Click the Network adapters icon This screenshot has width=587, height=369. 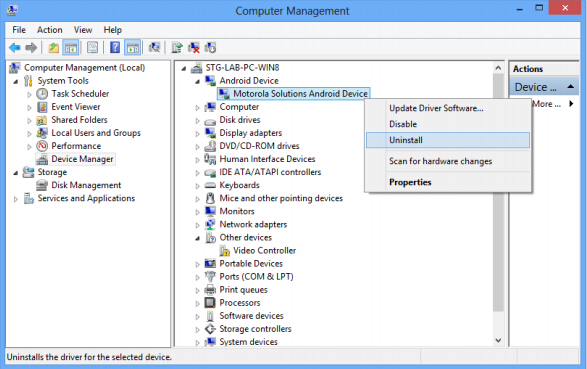pyautogui.click(x=210, y=224)
